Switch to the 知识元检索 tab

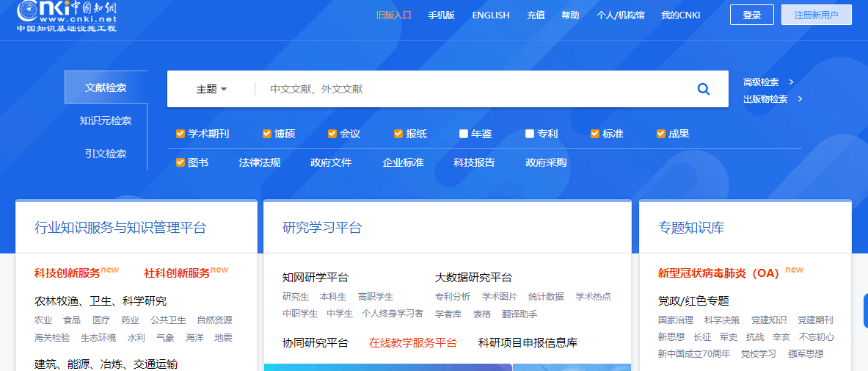[x=106, y=120]
